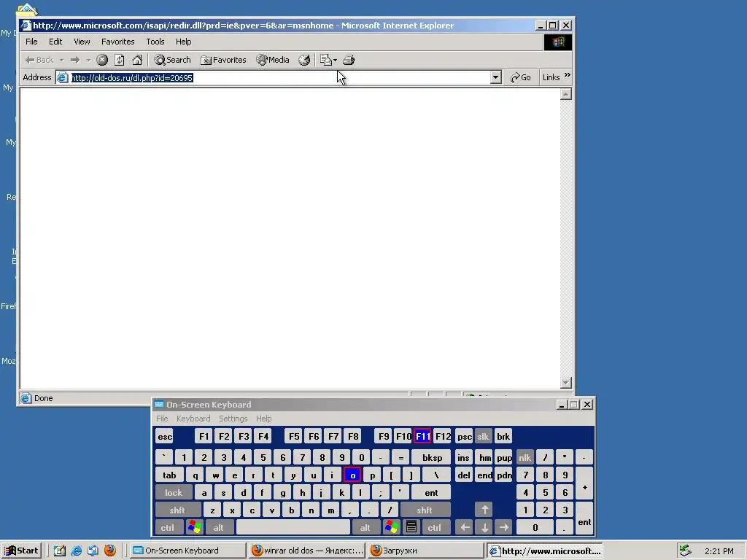747x560 pixels.
Task: Click the scroll down arrow in IE
Action: [566, 382]
